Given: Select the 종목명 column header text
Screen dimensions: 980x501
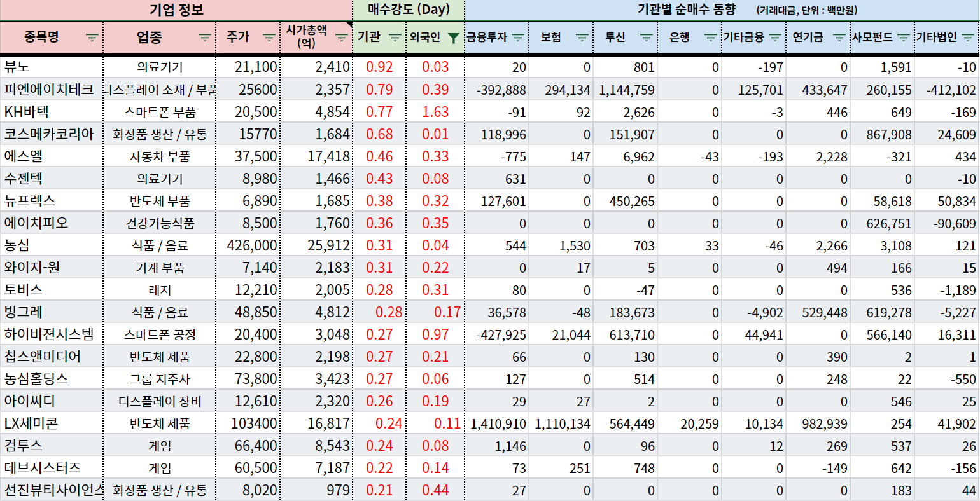Looking at the screenshot, I should [42, 37].
